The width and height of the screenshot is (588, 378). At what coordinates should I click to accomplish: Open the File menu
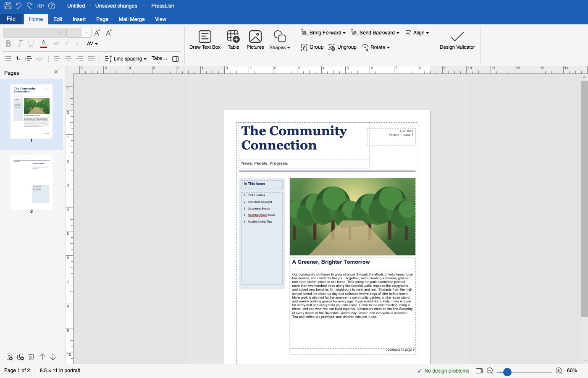(11, 19)
